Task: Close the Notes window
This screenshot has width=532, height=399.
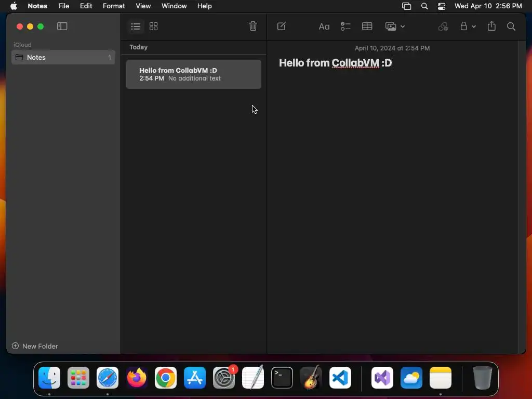Action: (20, 26)
